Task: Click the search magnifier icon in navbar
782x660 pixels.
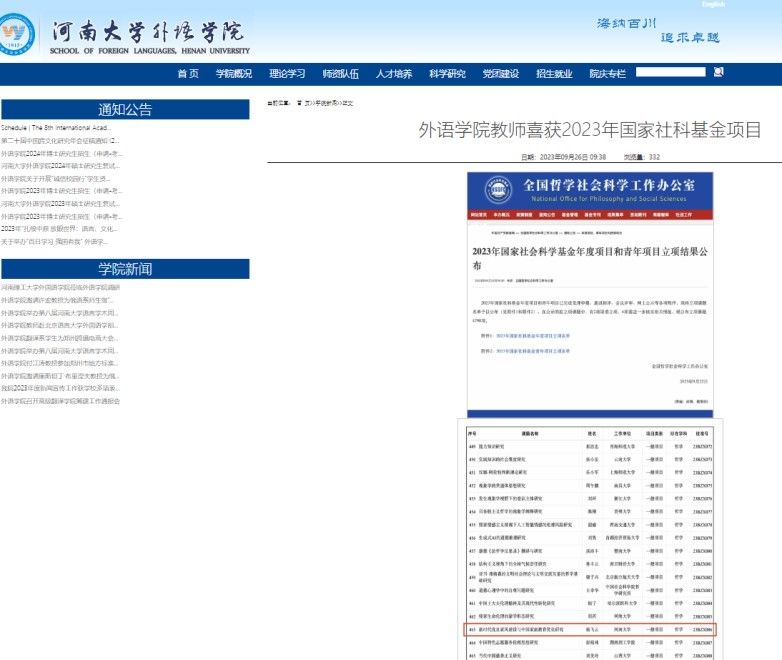Action: [x=718, y=72]
